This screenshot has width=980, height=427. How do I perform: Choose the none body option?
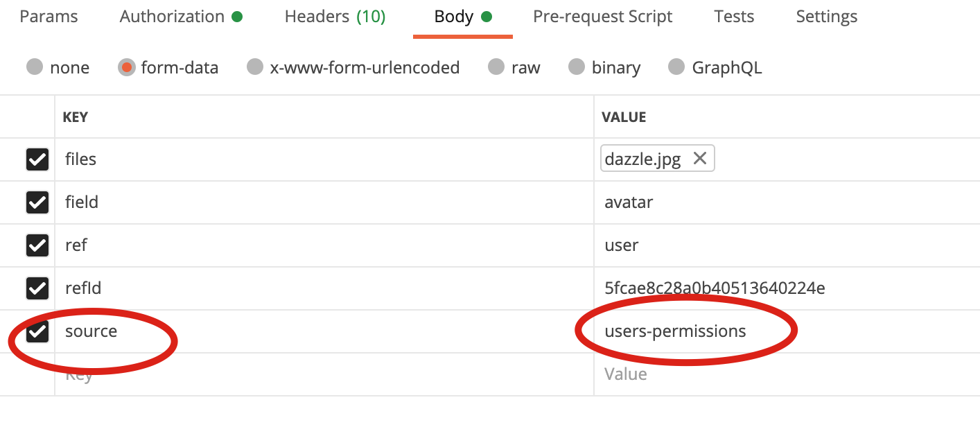[35, 67]
